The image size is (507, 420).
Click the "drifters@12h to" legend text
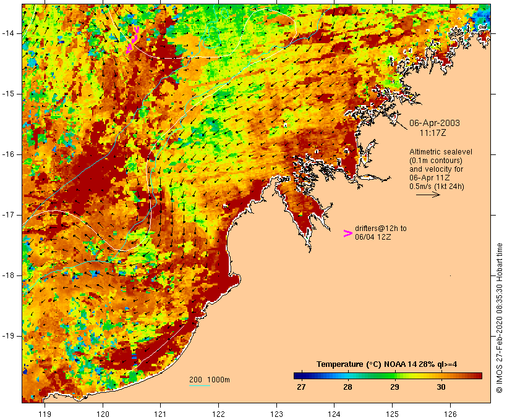click(x=381, y=229)
